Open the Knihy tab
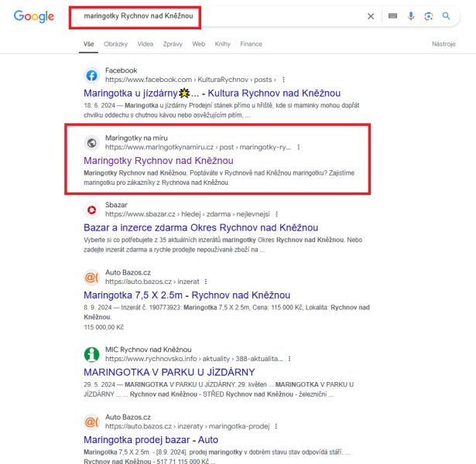Screen dimensions: 476x464 (x=222, y=44)
